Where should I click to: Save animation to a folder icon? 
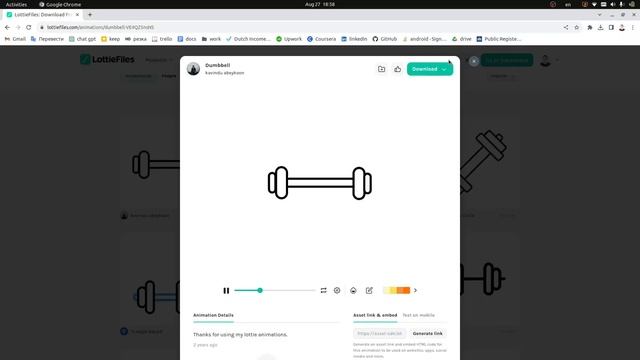tap(381, 69)
